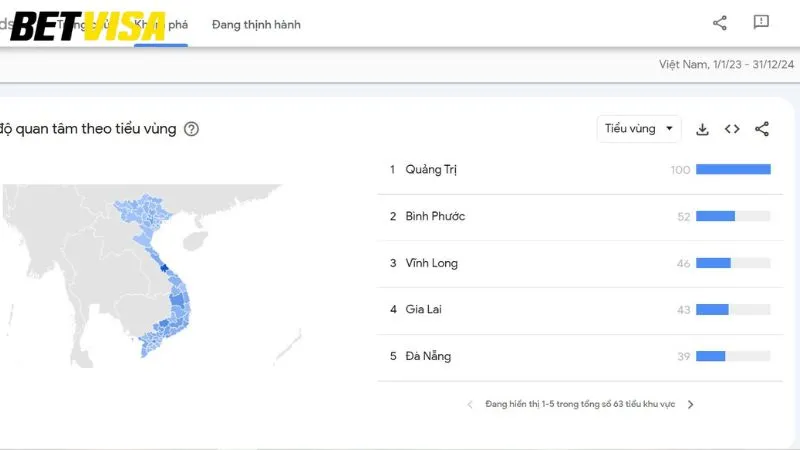Click the date range Việt Nam, 1/1/23 - 31/12/24
Image resolution: width=800 pixels, height=450 pixels.
(x=726, y=64)
